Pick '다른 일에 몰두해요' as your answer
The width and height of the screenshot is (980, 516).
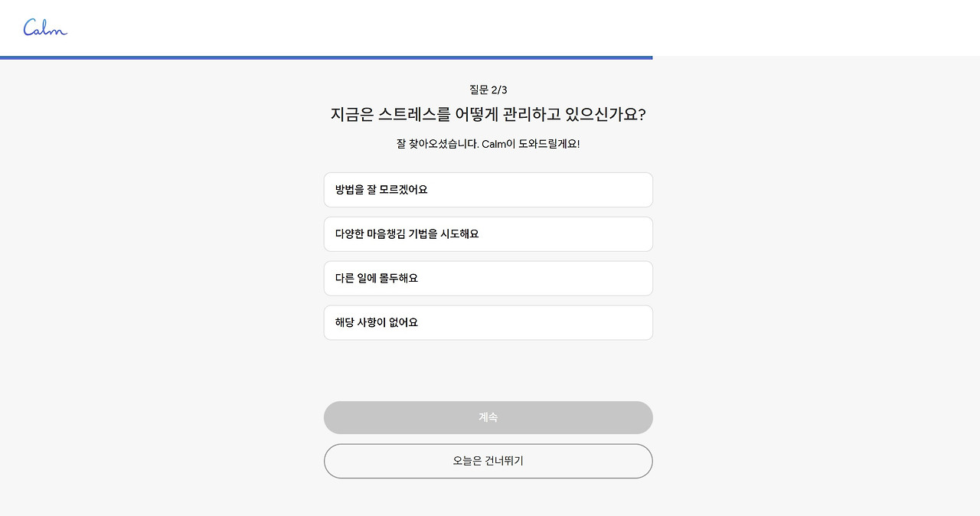[x=488, y=278]
